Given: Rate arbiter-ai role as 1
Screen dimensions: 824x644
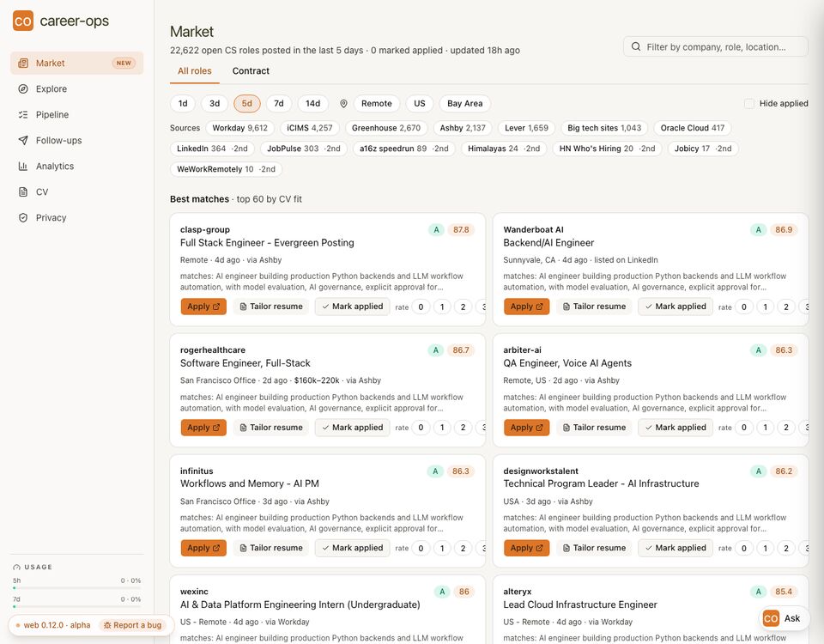Looking at the screenshot, I should click(765, 428).
